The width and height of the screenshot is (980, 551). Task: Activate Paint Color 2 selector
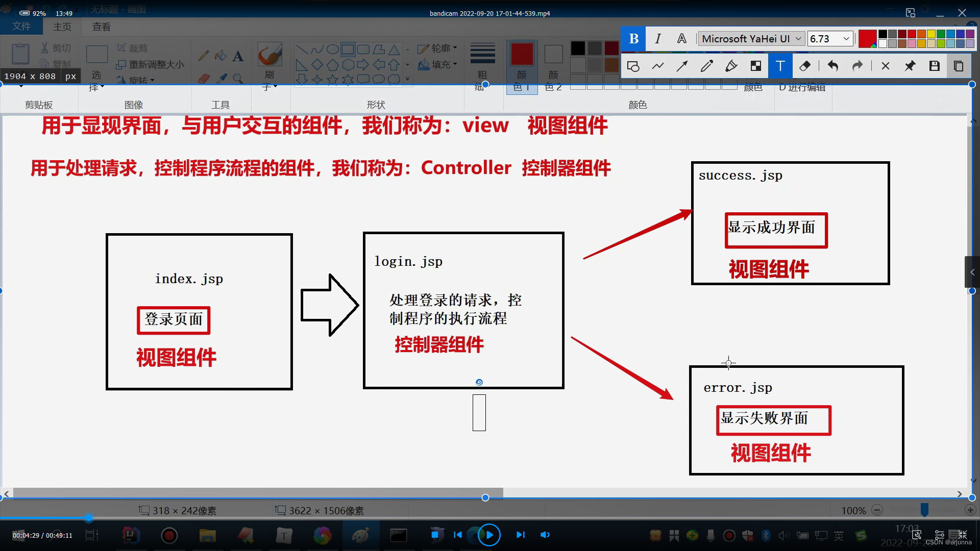(x=553, y=67)
